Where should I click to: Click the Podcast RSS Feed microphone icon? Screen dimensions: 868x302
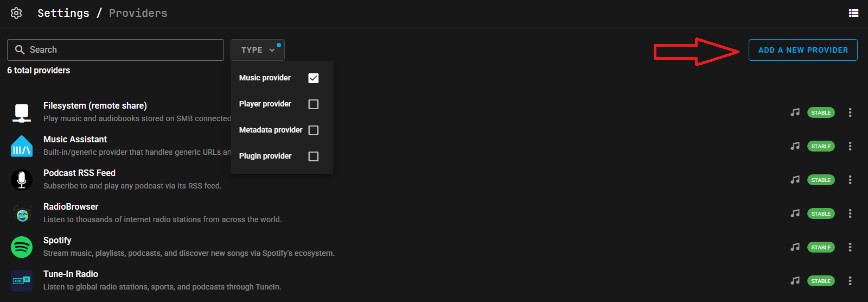click(22, 180)
